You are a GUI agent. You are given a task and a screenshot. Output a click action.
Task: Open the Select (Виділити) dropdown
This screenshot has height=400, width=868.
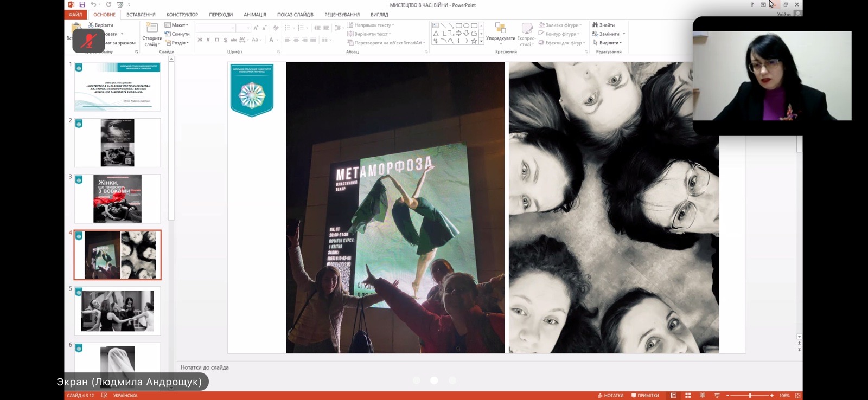pyautogui.click(x=608, y=43)
